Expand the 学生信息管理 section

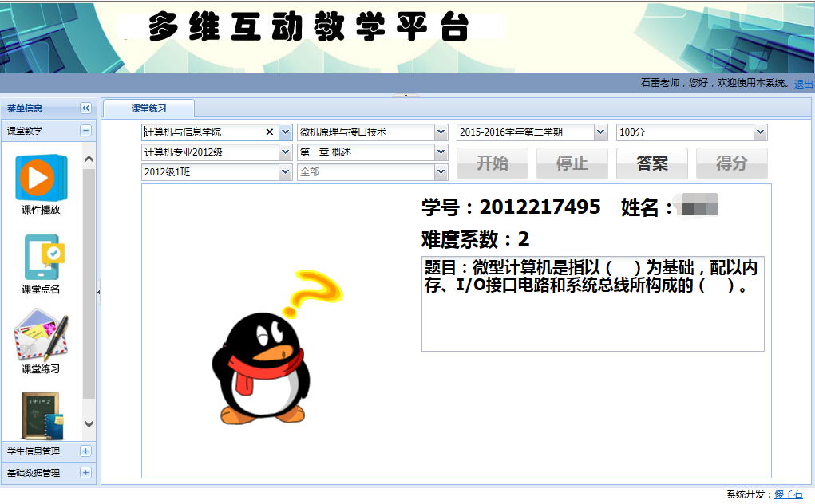coord(85,451)
